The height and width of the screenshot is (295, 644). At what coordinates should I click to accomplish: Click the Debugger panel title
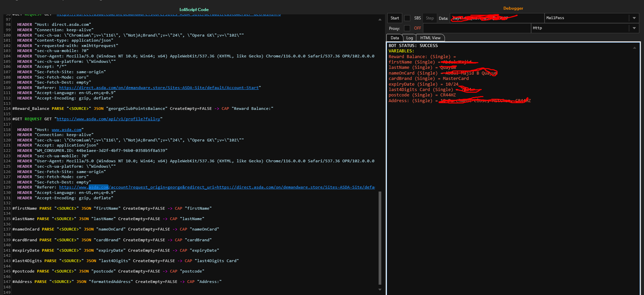pyautogui.click(x=513, y=9)
